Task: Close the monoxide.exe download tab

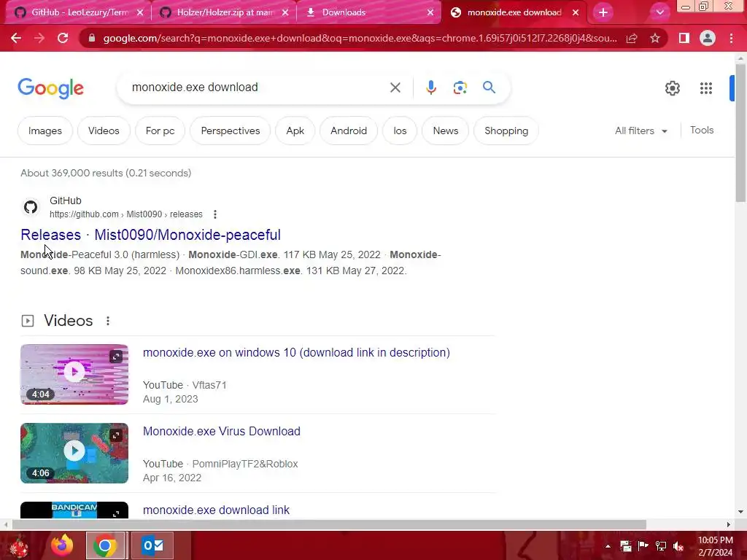Action: click(576, 12)
